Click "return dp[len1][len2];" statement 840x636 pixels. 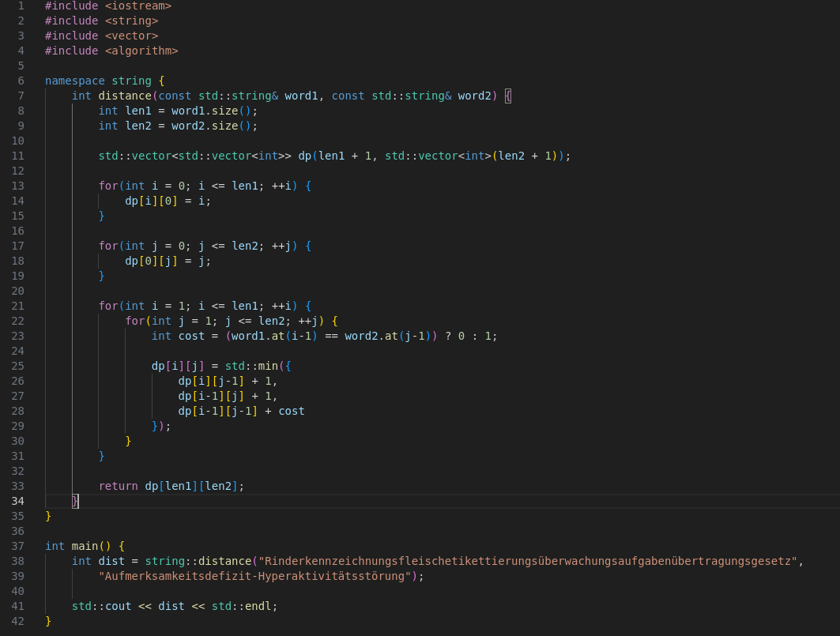(x=171, y=486)
